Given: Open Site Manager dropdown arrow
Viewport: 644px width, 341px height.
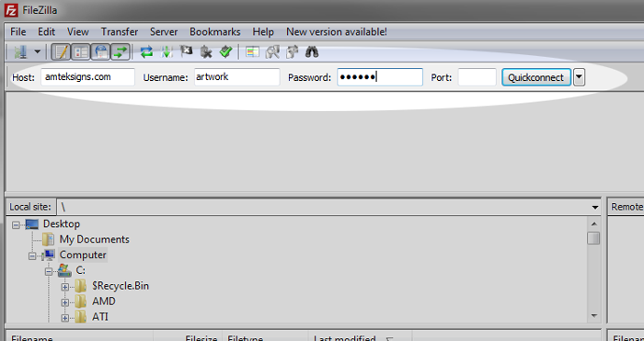Looking at the screenshot, I should coord(38,52).
